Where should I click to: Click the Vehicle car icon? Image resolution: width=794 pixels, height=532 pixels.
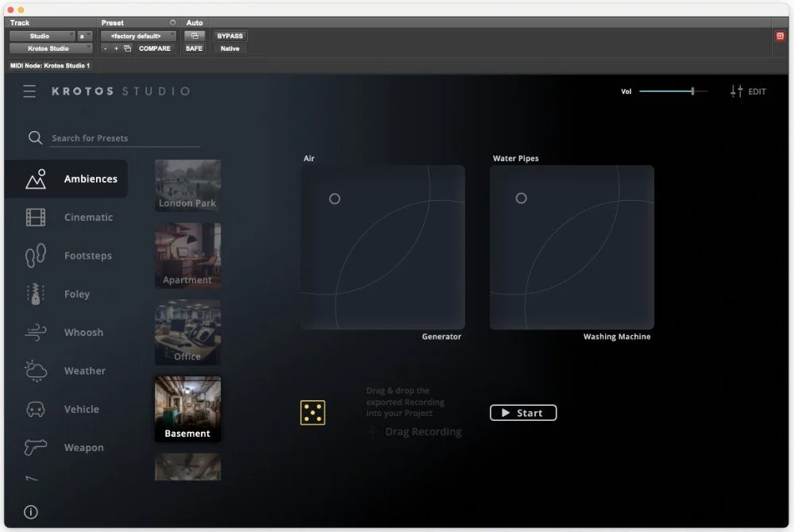pos(36,409)
